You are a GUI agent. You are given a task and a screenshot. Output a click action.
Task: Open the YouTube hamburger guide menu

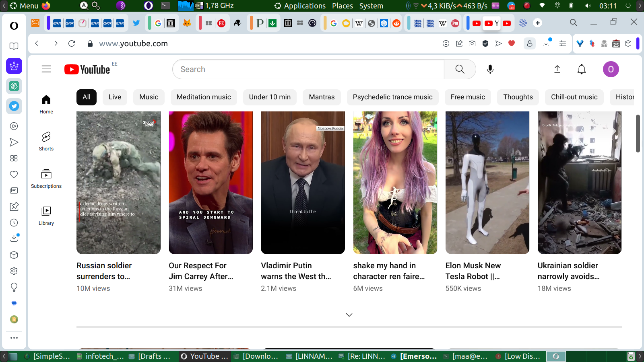[x=46, y=69]
